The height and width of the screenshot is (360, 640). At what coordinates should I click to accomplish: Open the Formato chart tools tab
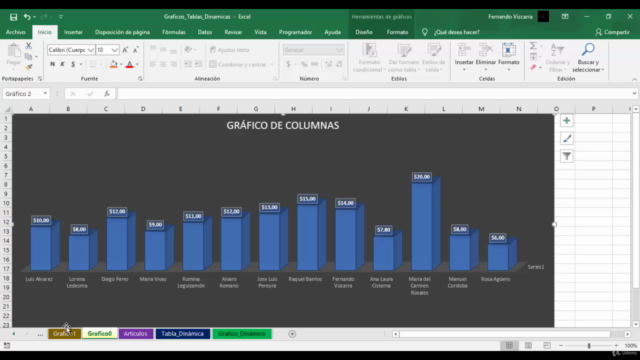click(x=397, y=32)
